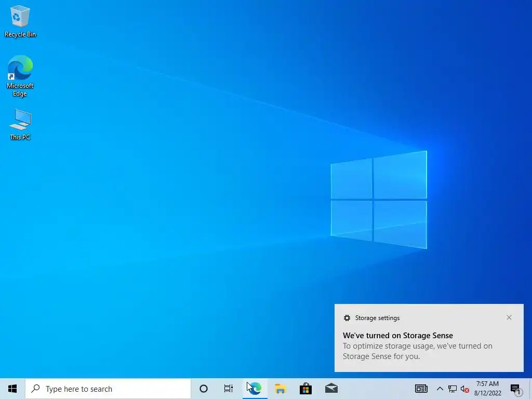Select the Microsoft Edge desktop shortcut
This screenshot has height=399, width=532.
tap(20, 76)
